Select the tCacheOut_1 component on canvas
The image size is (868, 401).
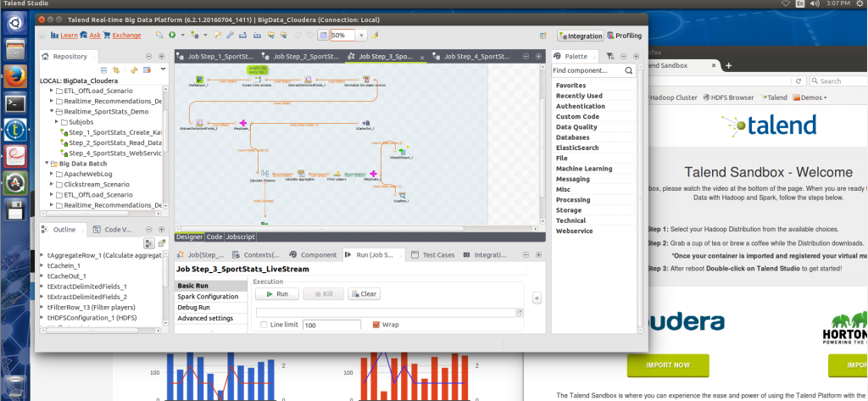click(x=365, y=122)
